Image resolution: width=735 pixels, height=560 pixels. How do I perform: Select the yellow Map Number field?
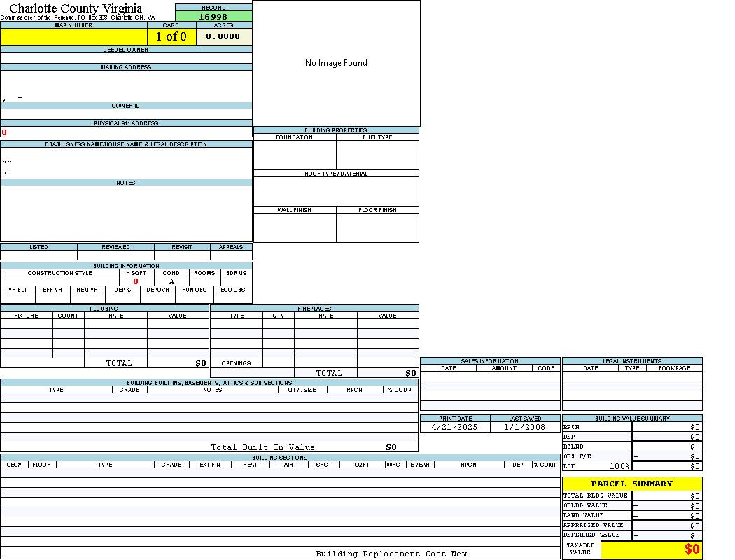click(73, 36)
